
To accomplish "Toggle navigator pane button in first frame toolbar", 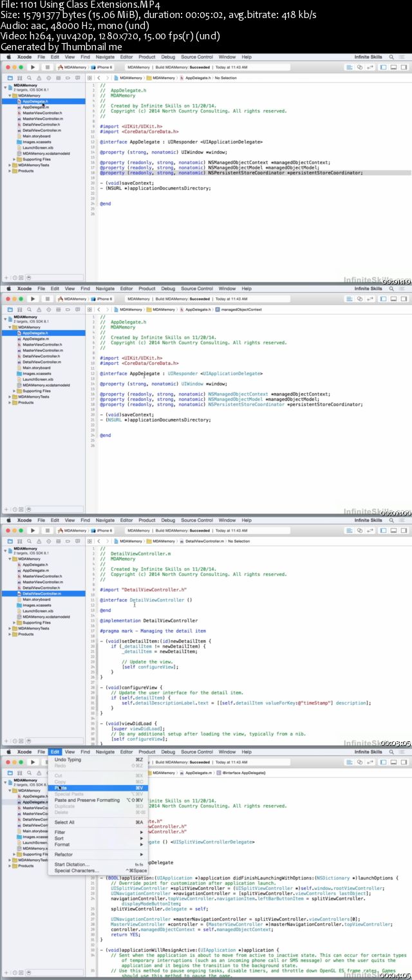I will click(x=384, y=67).
